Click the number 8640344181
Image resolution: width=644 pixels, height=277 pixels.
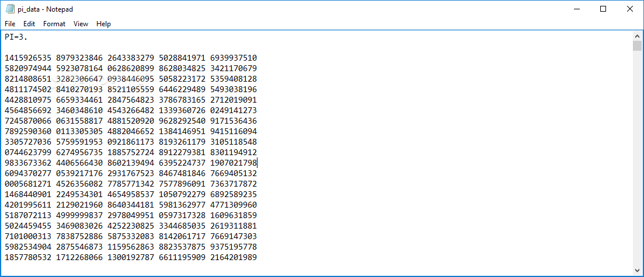coord(131,205)
